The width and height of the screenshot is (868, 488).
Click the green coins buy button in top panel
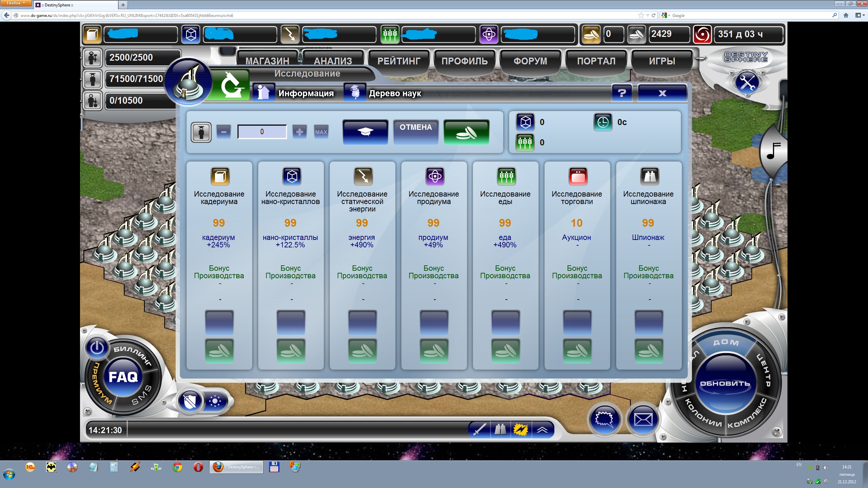click(466, 132)
